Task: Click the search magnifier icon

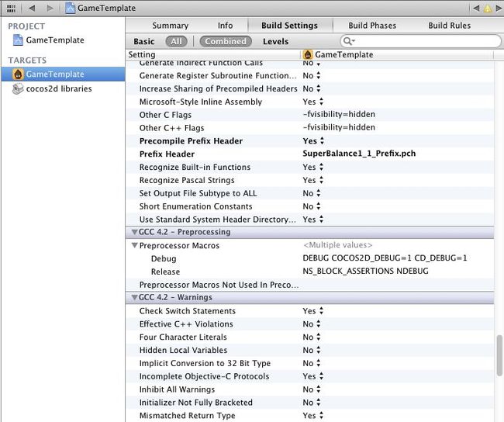Action: tap(348, 41)
